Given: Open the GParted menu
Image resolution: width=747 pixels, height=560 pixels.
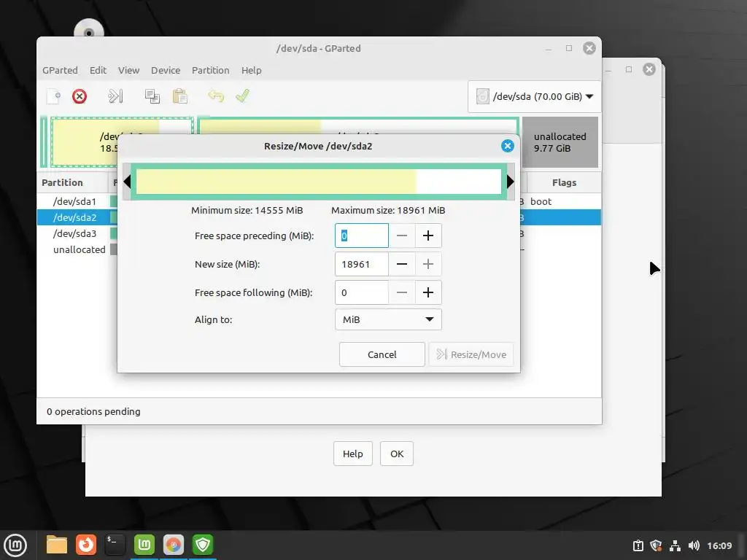Looking at the screenshot, I should coord(60,71).
